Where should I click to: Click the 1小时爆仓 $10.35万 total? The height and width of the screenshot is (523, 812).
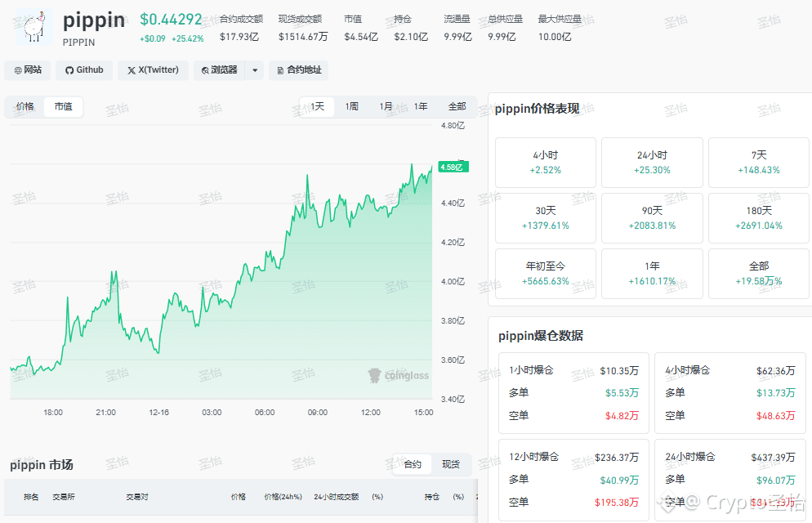point(619,371)
